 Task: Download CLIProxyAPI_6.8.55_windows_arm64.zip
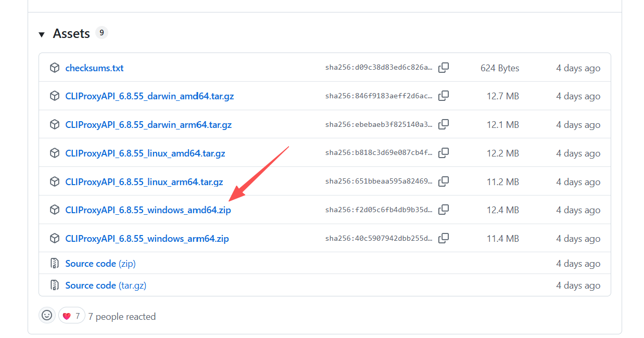147,239
